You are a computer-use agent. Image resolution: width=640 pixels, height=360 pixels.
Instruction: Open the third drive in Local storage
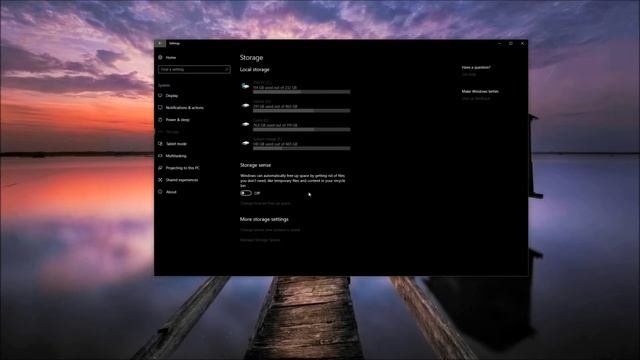(296, 125)
